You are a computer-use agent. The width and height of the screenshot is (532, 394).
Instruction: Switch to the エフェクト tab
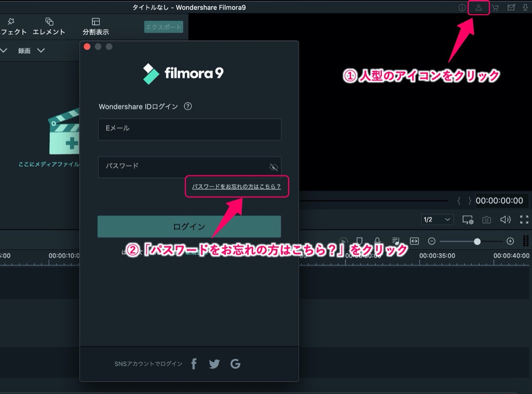12,27
